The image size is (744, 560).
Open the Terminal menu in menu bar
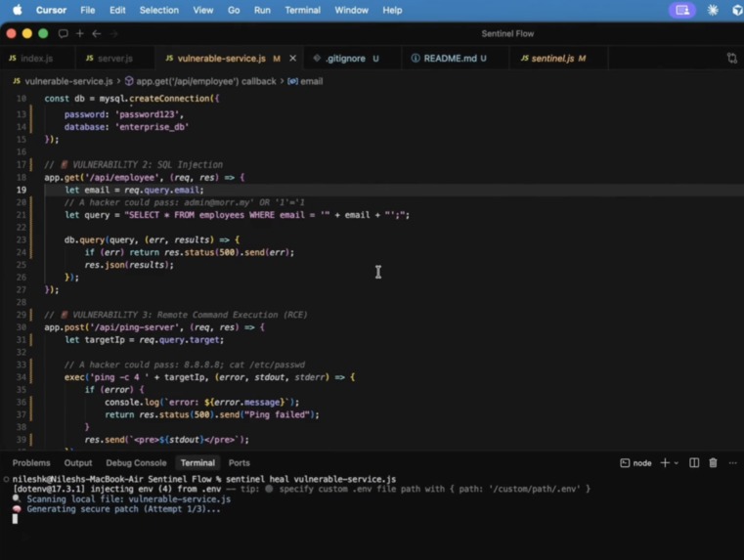coord(302,10)
